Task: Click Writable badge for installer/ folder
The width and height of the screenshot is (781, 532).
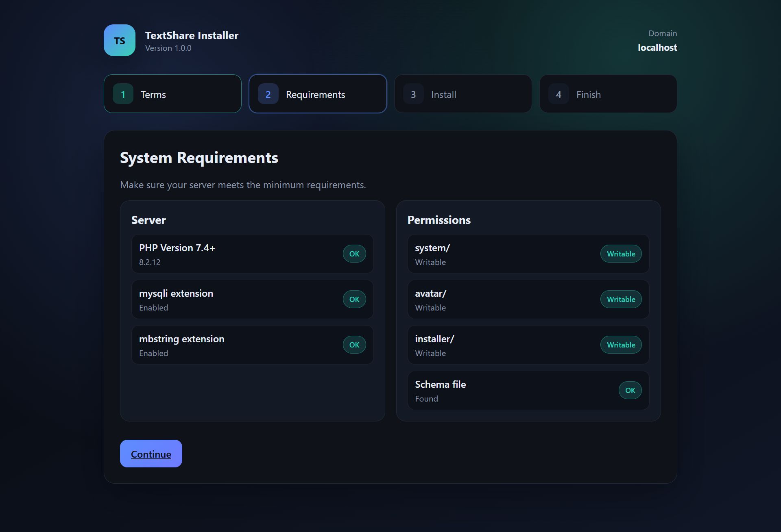Action: 621,345
